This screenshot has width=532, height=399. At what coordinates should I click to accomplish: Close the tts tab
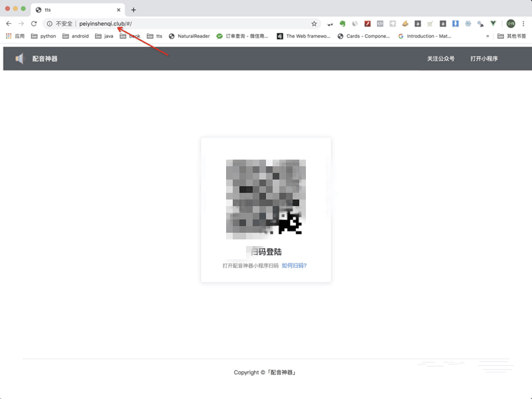click(118, 10)
